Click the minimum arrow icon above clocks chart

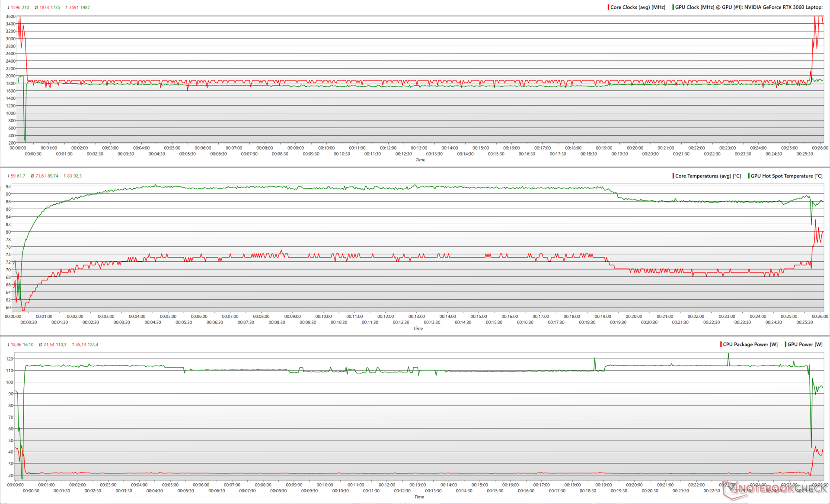pyautogui.click(x=8, y=7)
